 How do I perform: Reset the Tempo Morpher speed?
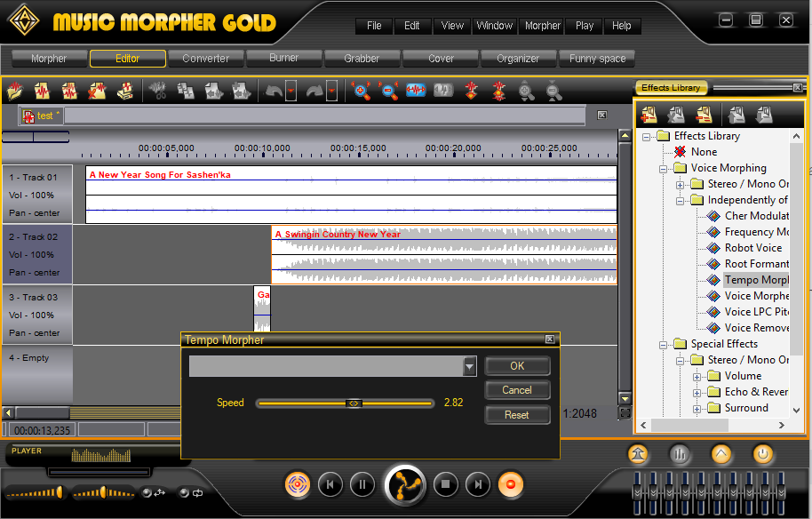pos(517,415)
